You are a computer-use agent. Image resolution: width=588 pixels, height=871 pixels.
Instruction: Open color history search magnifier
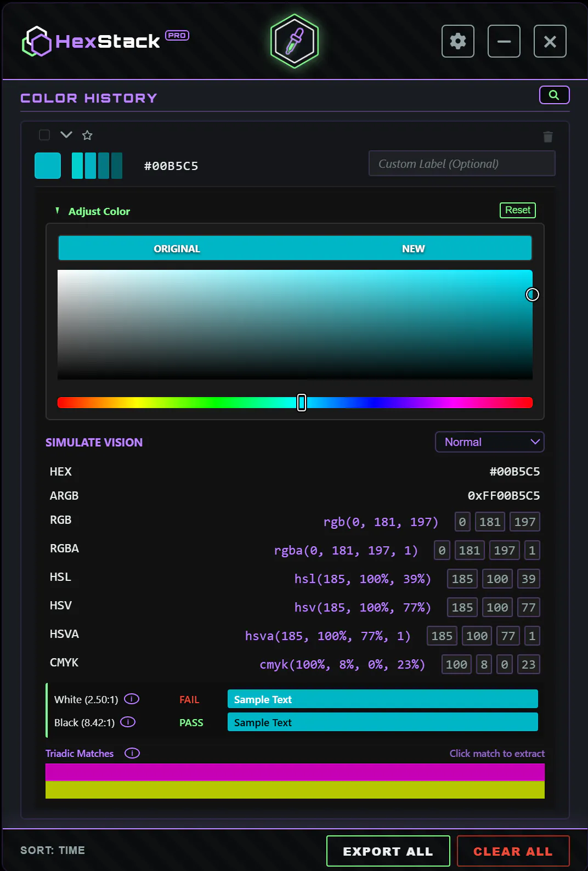point(554,95)
